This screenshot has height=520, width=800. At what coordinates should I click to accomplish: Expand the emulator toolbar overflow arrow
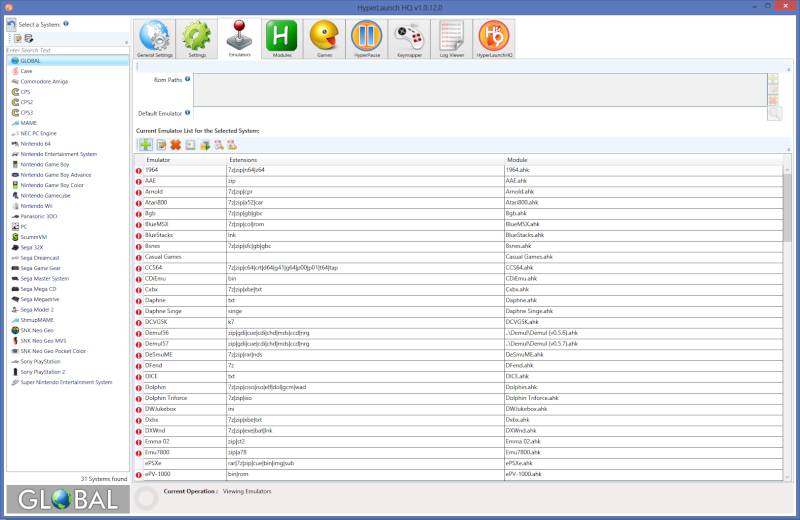coord(789,150)
